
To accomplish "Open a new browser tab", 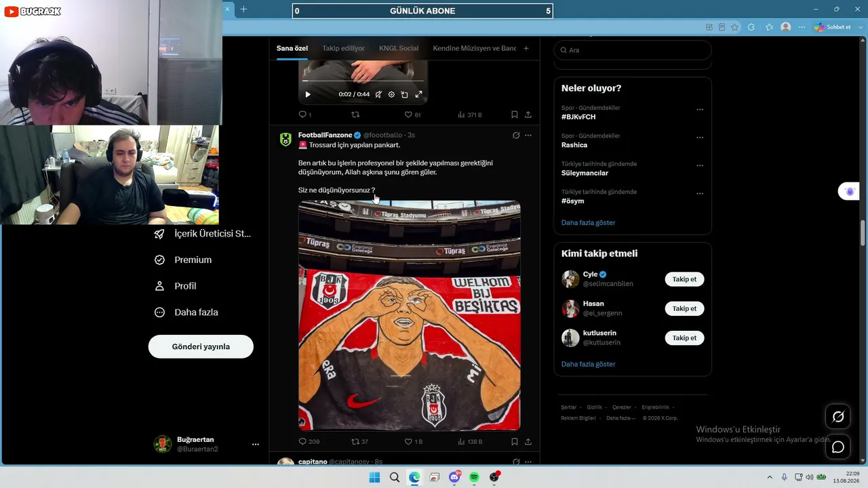I will (243, 9).
